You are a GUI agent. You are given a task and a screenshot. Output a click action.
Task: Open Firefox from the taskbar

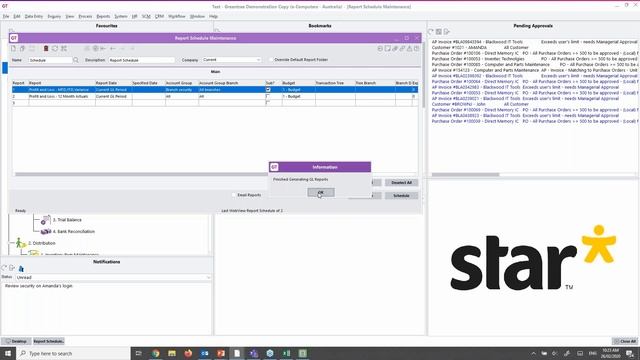188,353
